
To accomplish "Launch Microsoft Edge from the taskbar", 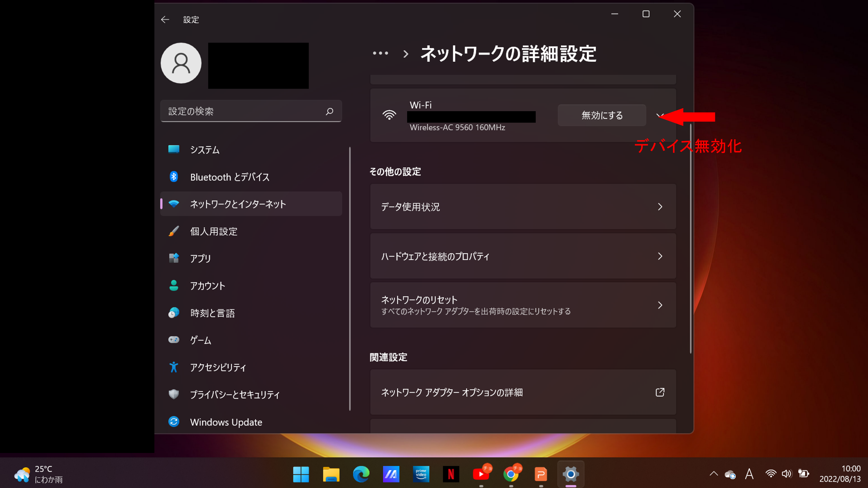I will pyautogui.click(x=361, y=474).
